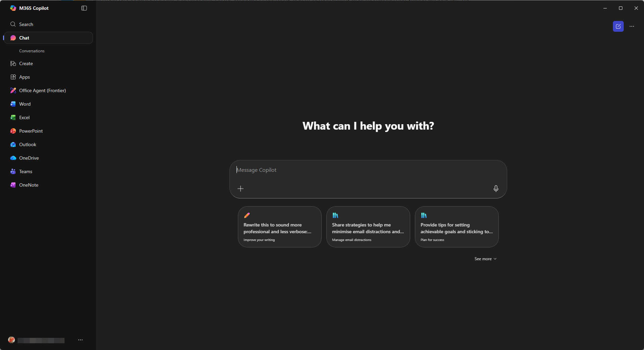Screen dimensions: 644x350
Task: Collapse the sidebar navigation panel
Action: 84,8
